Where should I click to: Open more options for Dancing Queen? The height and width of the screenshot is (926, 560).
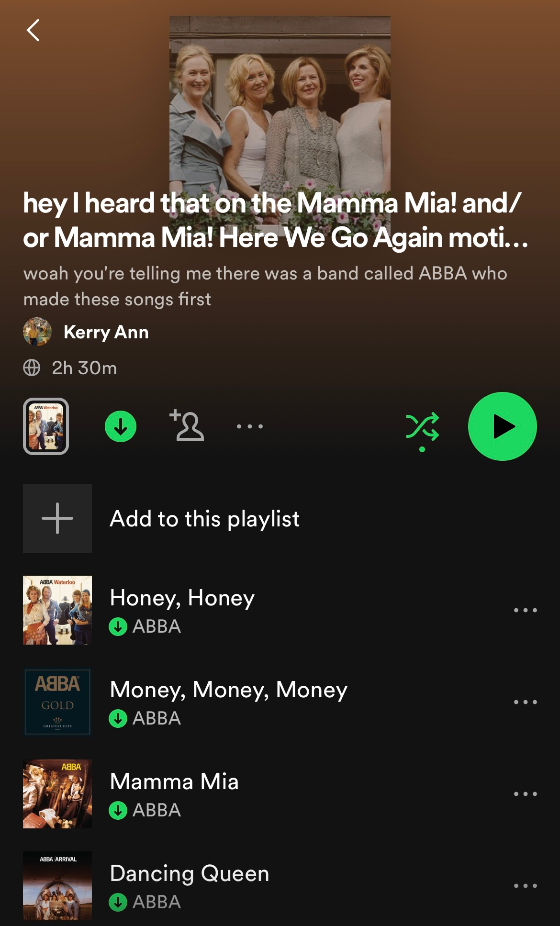click(525, 886)
